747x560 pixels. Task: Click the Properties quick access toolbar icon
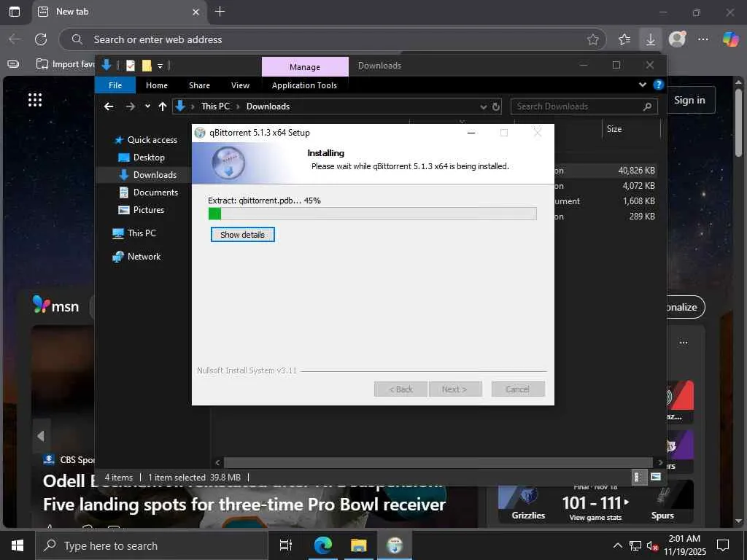131,66
